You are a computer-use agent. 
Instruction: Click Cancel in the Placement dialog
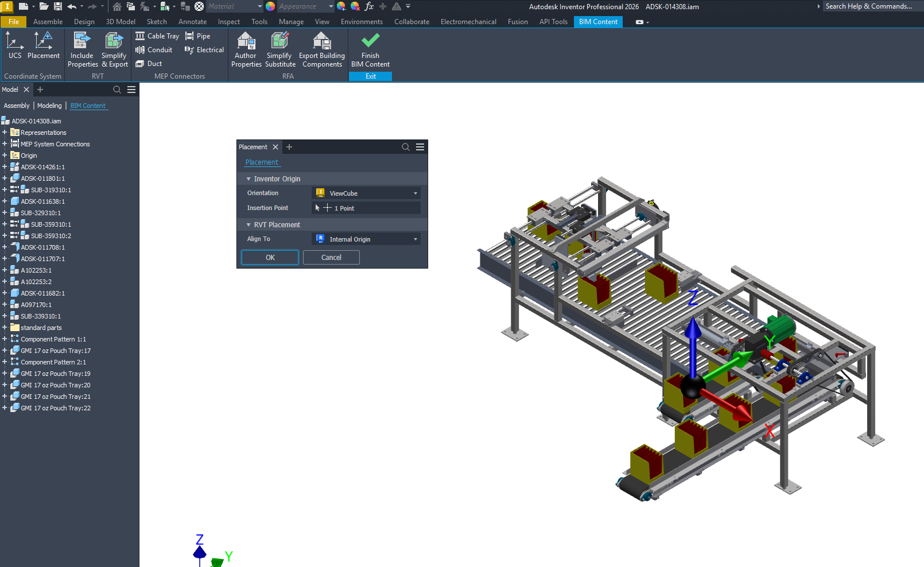coord(331,258)
